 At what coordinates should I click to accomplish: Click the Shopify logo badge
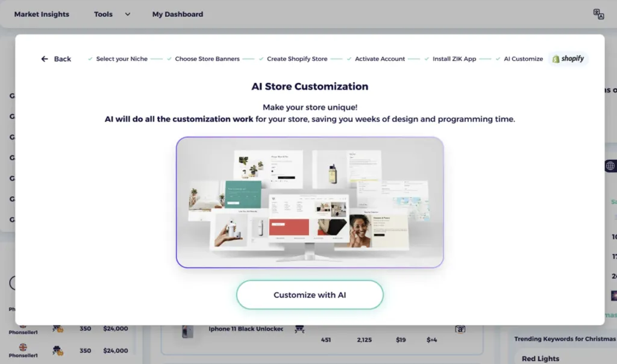pyautogui.click(x=567, y=58)
